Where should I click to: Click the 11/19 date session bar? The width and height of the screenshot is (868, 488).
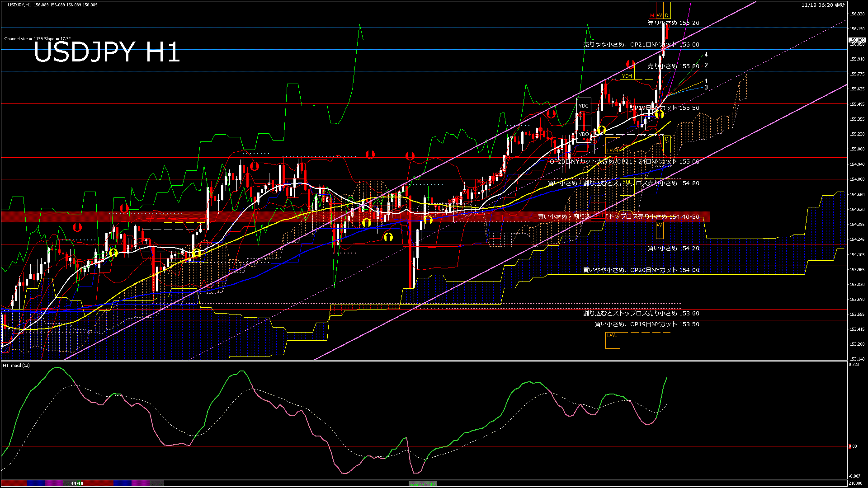pos(77,483)
